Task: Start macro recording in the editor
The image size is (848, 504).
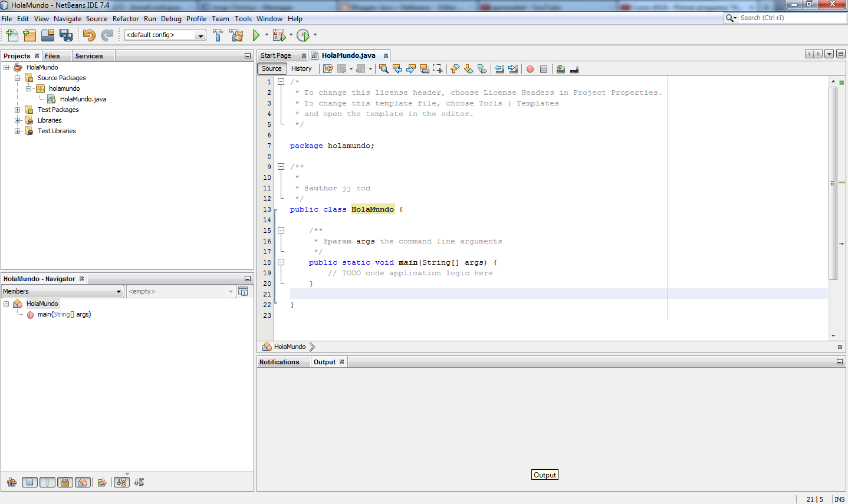Action: [x=530, y=69]
